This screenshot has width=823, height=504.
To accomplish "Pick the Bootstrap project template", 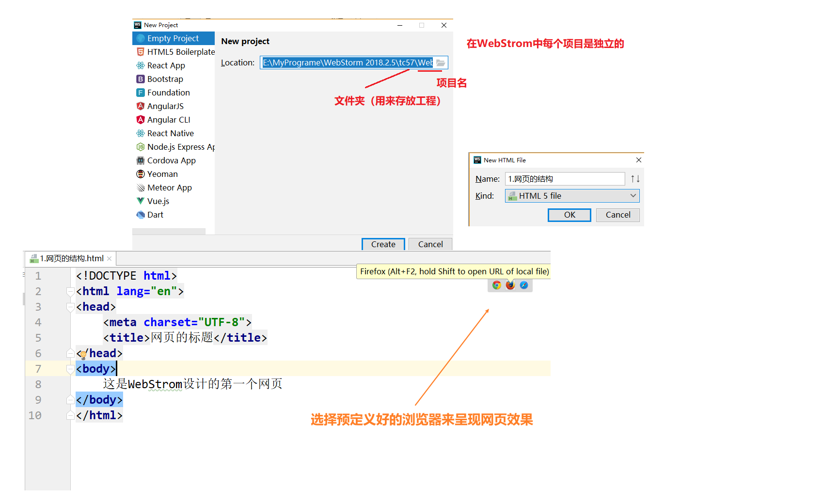I will 173,79.
